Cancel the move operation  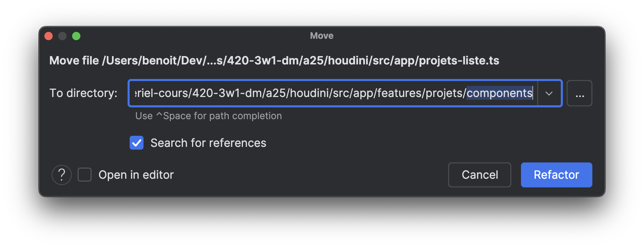[479, 175]
